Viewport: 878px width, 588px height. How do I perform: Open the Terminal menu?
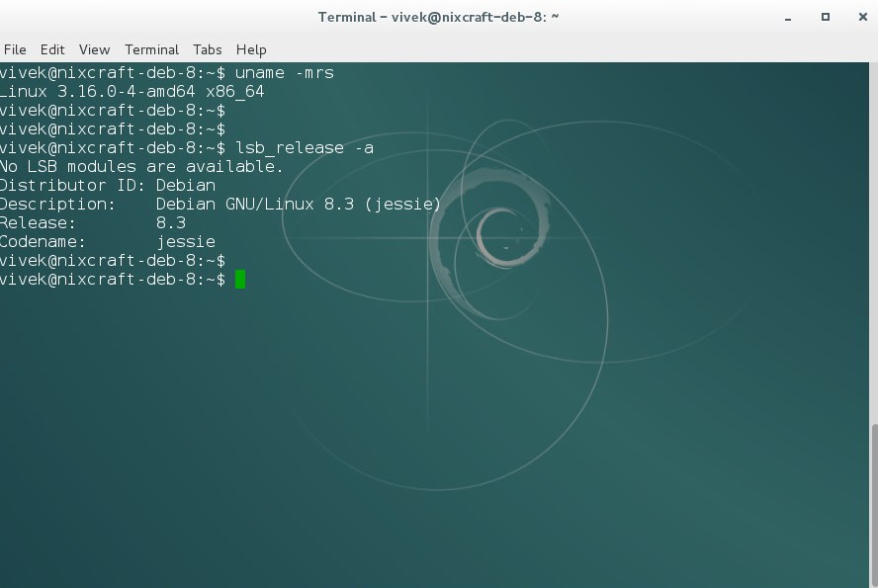[x=151, y=49]
